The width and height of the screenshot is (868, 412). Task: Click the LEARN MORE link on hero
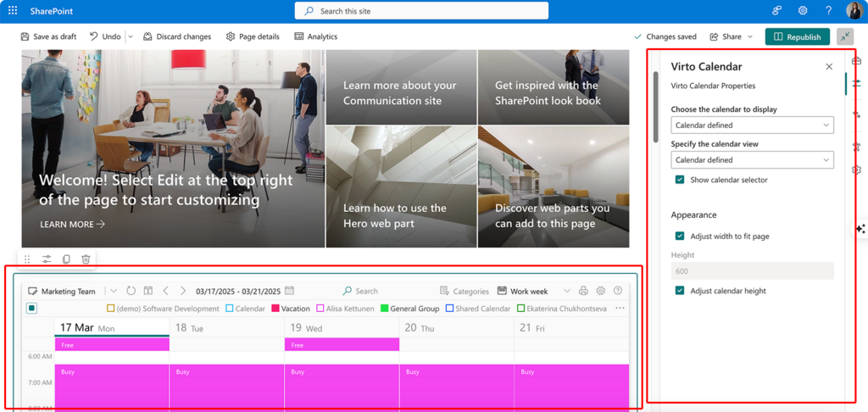tap(73, 225)
